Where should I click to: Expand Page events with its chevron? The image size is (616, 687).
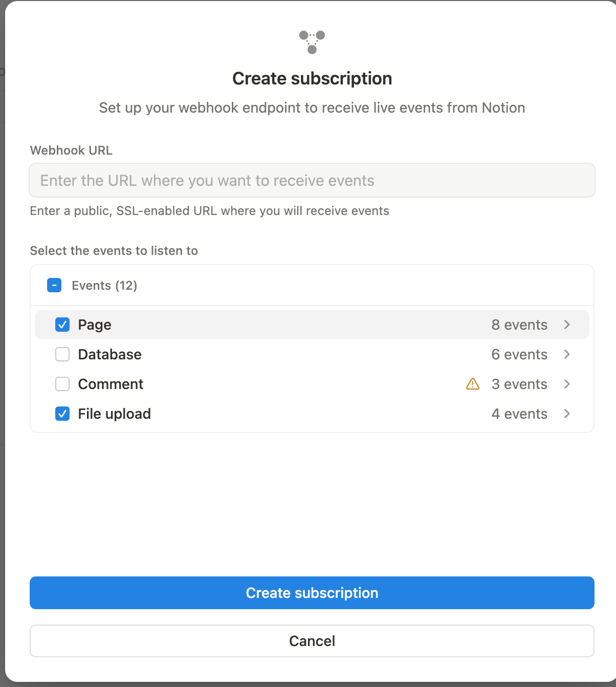567,325
